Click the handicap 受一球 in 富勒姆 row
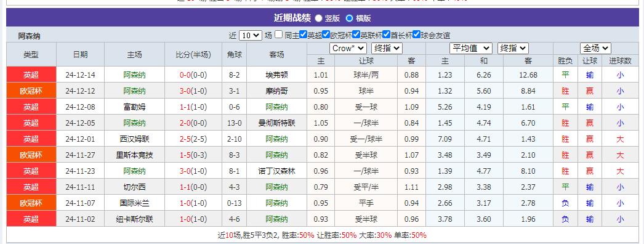This screenshot has height=244, width=644. point(366,107)
